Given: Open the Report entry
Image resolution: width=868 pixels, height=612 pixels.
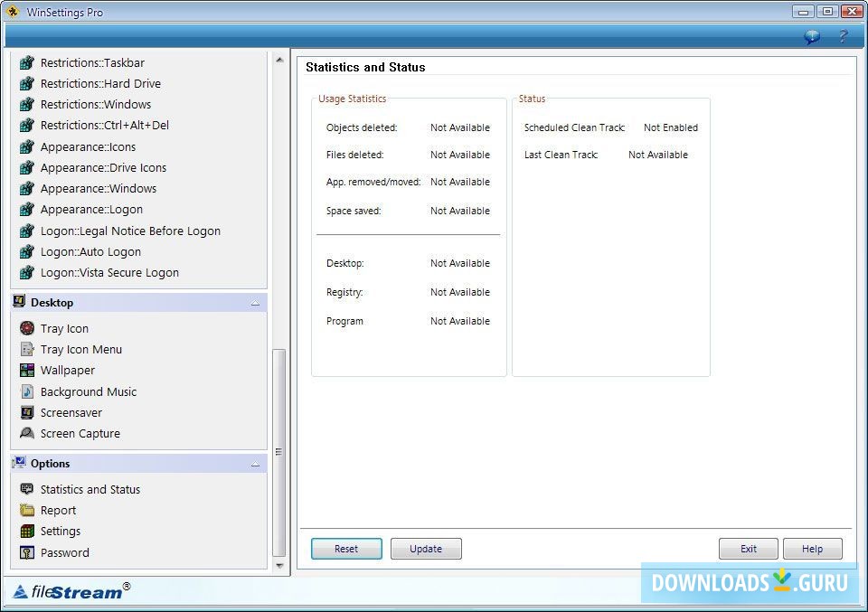Looking at the screenshot, I should pos(58,510).
